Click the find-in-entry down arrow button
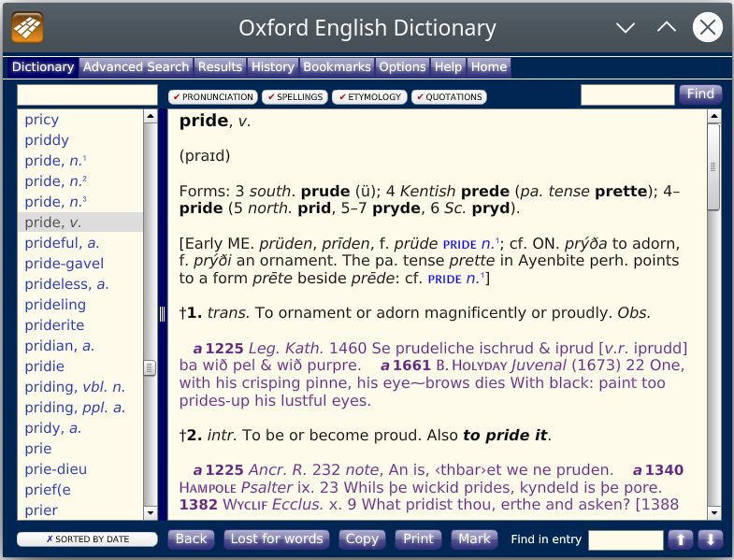The height and width of the screenshot is (560, 734). 711,539
